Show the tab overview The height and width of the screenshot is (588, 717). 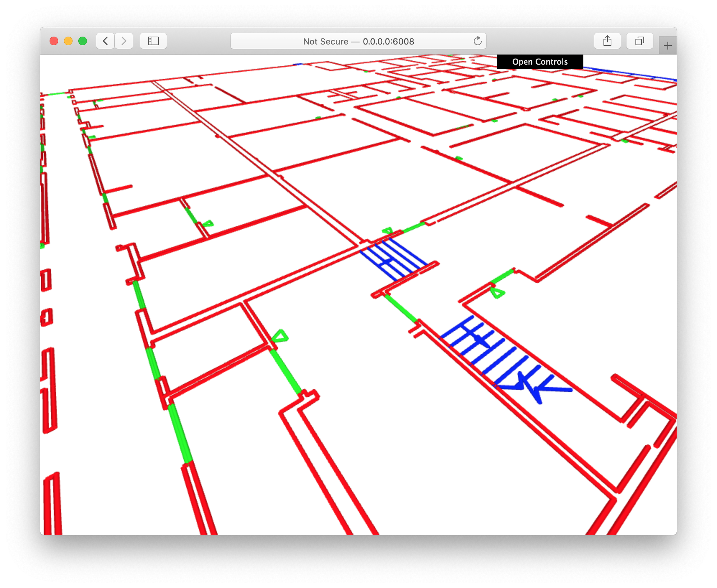pos(639,41)
